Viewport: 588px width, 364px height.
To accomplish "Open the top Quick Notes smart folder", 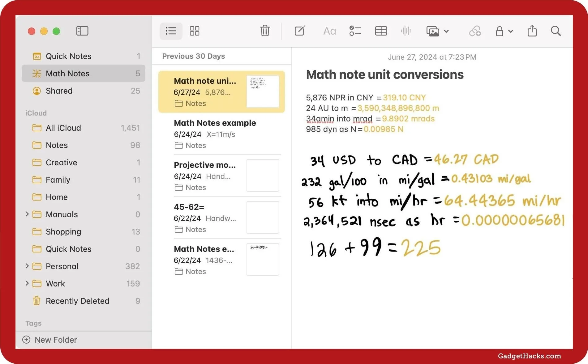I will 84,56.
